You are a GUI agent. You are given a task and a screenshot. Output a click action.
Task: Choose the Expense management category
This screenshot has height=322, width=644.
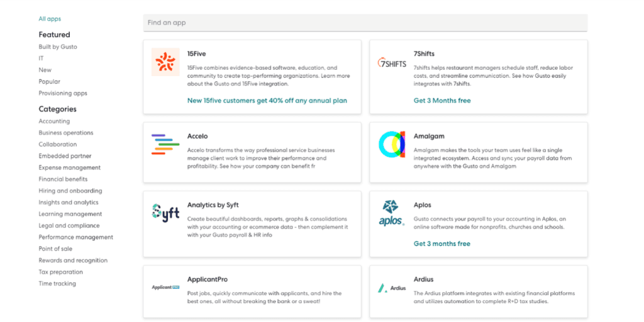pos(69,168)
